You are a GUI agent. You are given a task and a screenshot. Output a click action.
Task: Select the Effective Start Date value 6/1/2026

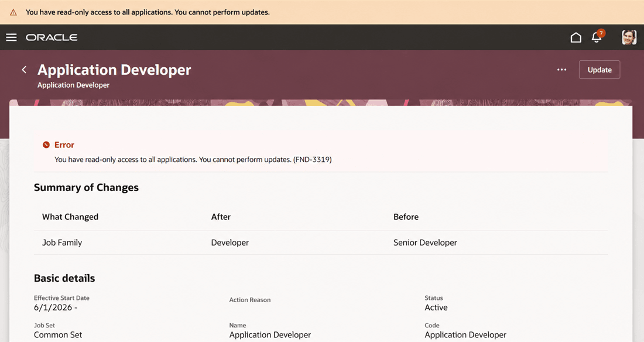[x=56, y=308]
